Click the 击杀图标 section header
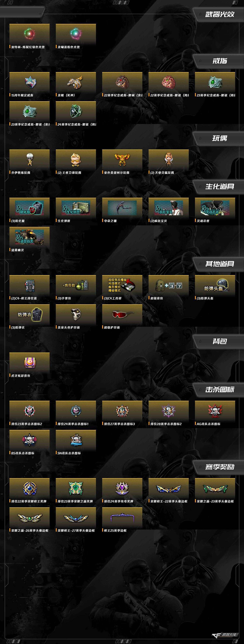 220,389
